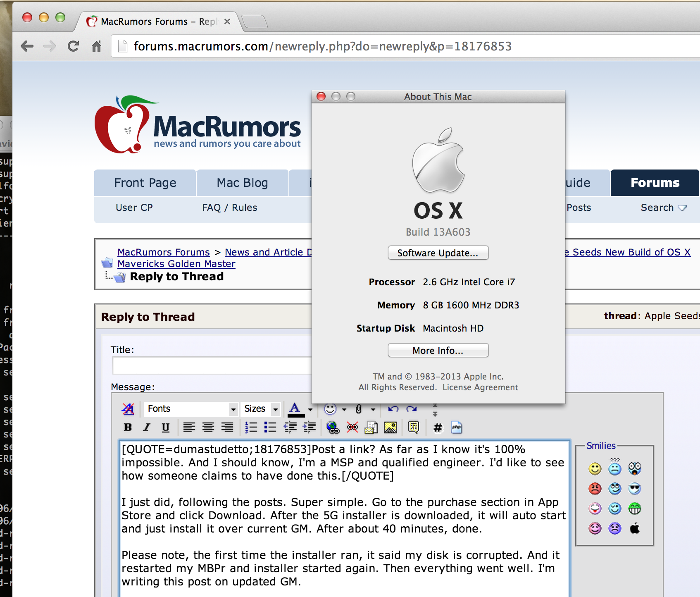Click inside the message text area
700x597 pixels.
345,519
